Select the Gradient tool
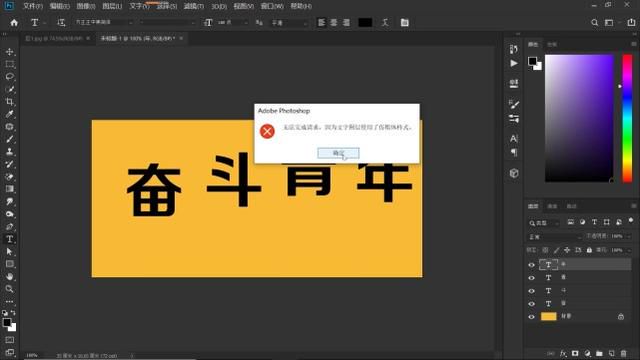The image size is (640, 360). click(10, 189)
